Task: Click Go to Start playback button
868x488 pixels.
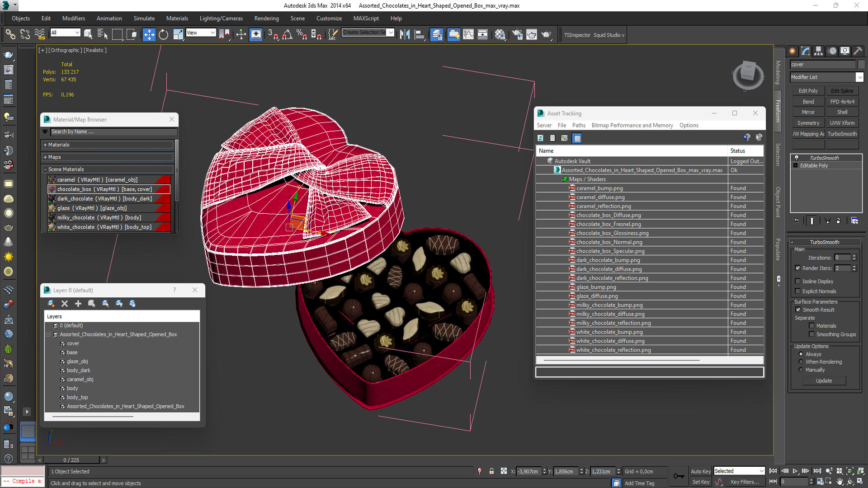Action: click(773, 471)
